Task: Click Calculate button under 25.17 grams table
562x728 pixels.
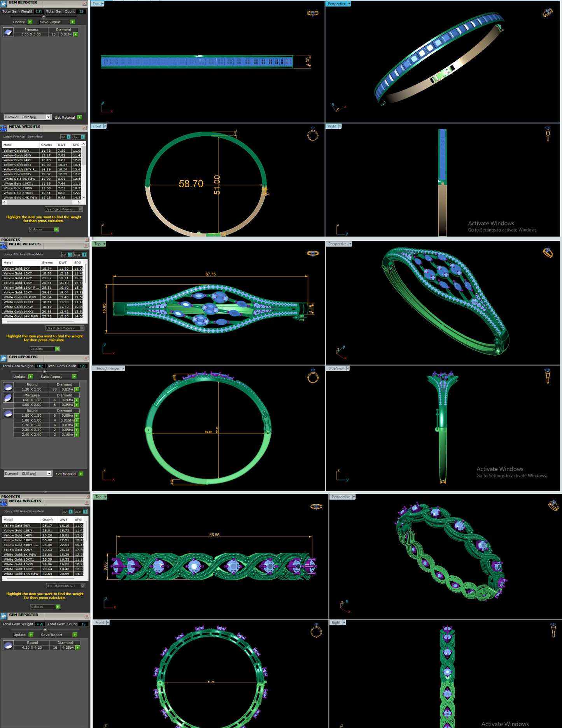Action: point(45,607)
